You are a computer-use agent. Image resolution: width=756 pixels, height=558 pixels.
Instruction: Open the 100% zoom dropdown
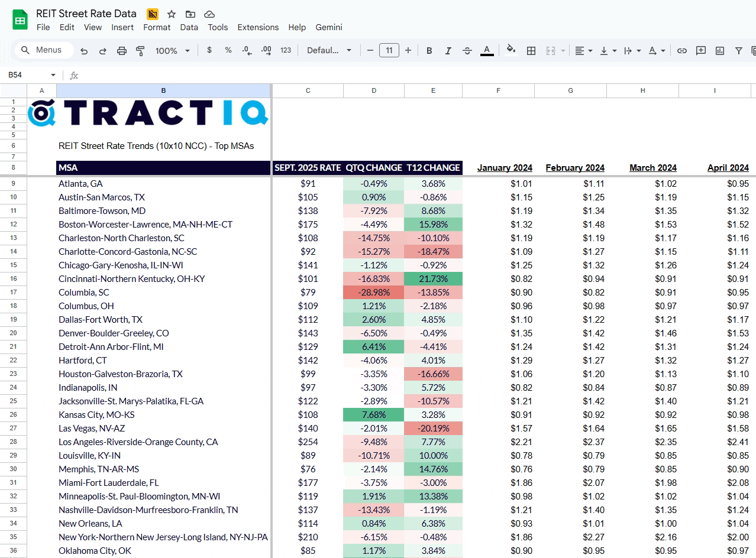point(172,51)
